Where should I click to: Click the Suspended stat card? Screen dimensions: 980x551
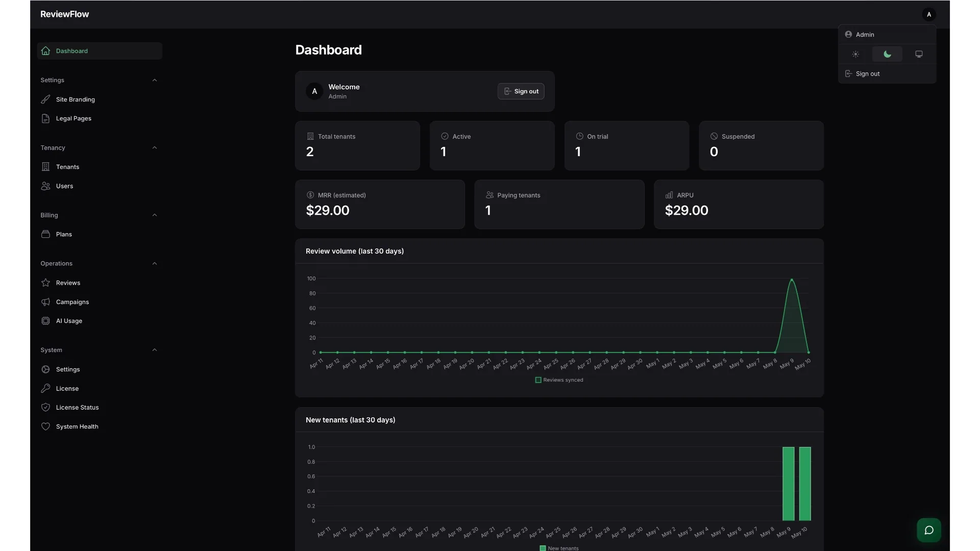point(761,145)
